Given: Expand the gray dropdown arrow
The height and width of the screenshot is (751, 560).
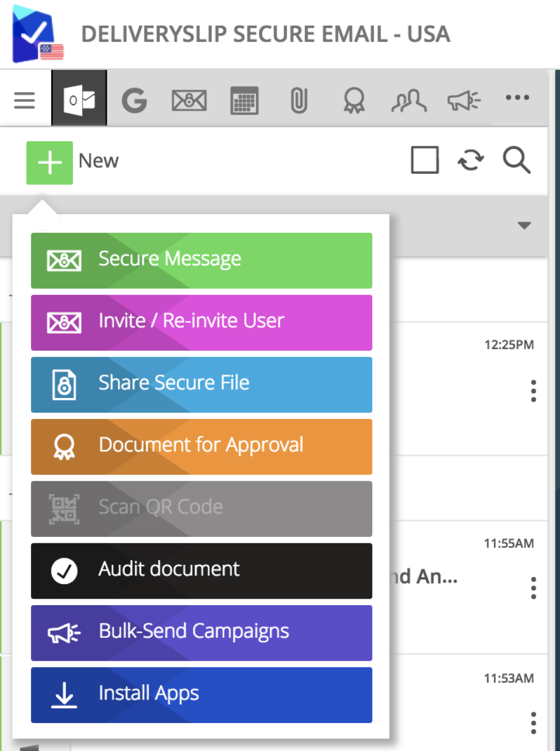Looking at the screenshot, I should point(524,225).
